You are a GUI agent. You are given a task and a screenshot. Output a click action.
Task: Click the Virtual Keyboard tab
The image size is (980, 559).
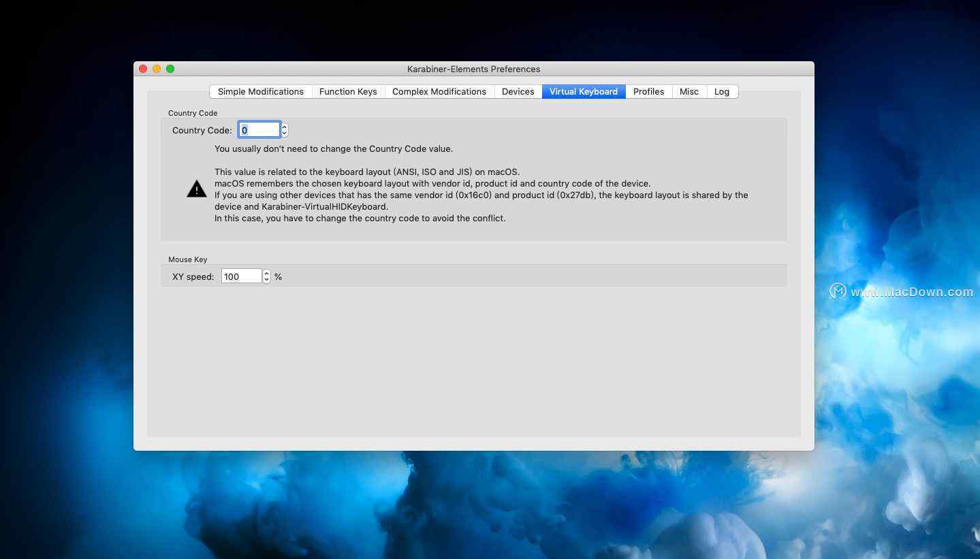pos(583,92)
